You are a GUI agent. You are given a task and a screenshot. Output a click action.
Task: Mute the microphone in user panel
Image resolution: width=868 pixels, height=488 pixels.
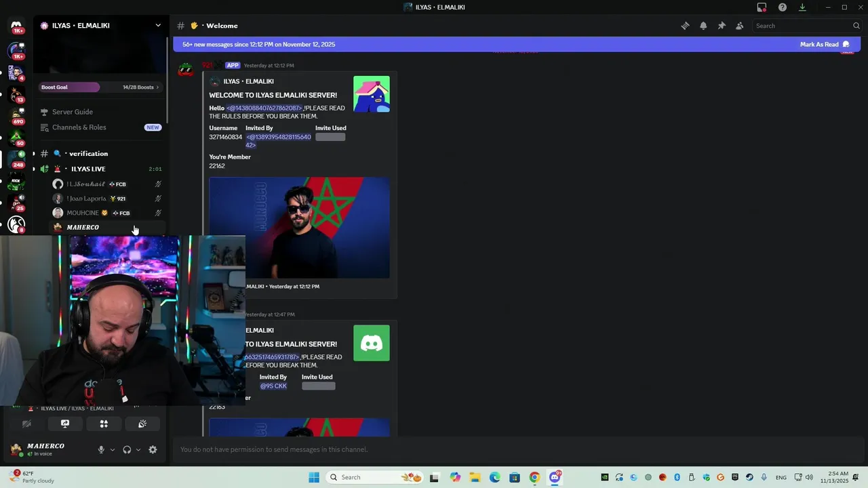point(101,449)
